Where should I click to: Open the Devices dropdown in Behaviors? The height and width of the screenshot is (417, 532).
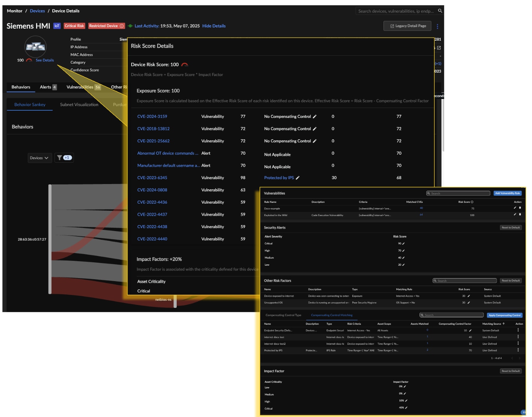tap(39, 158)
